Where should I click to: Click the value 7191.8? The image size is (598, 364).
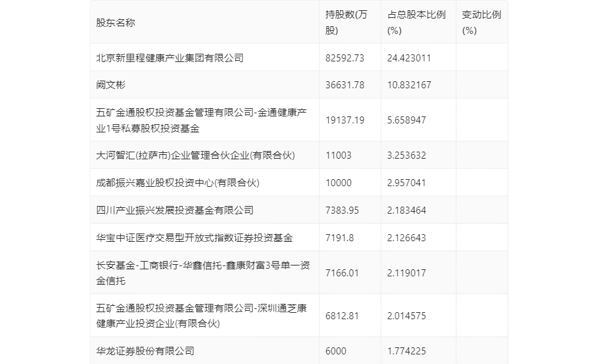340,238
